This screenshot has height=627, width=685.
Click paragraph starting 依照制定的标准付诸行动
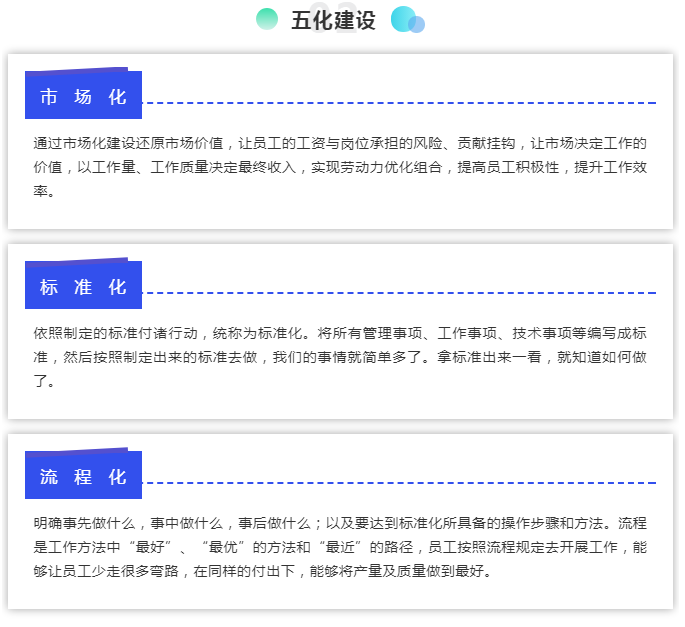pos(340,357)
